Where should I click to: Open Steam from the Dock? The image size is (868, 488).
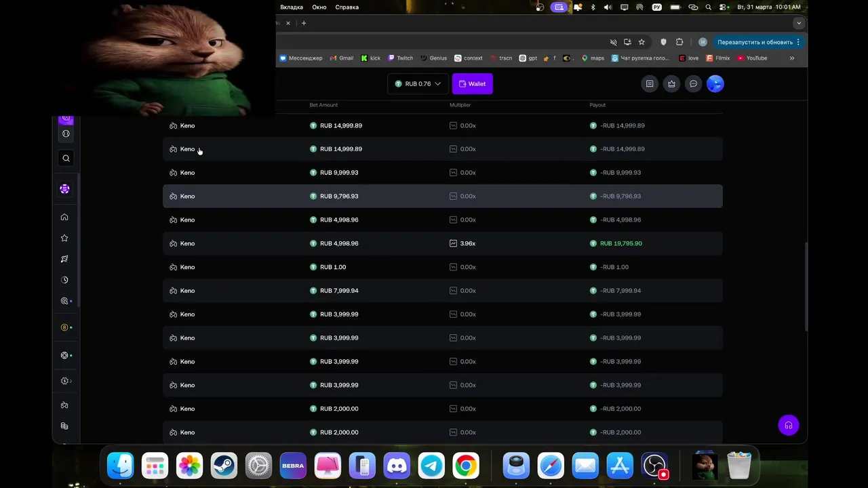pos(224,466)
